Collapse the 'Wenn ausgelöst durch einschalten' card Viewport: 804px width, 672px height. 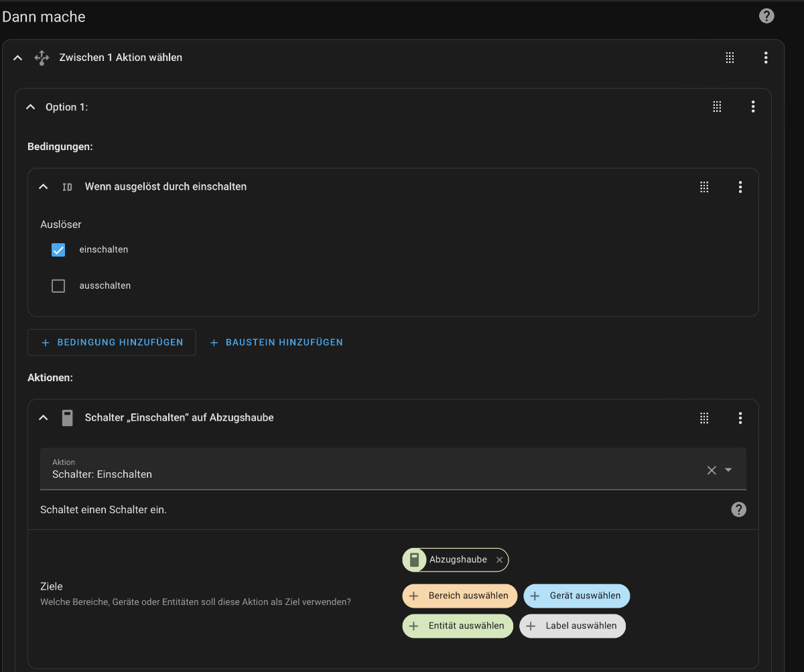click(x=43, y=187)
